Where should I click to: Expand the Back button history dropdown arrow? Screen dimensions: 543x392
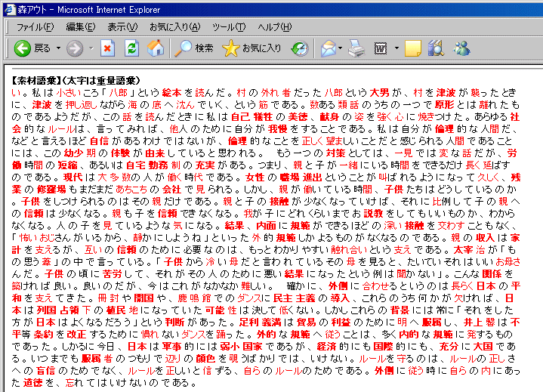(x=57, y=48)
